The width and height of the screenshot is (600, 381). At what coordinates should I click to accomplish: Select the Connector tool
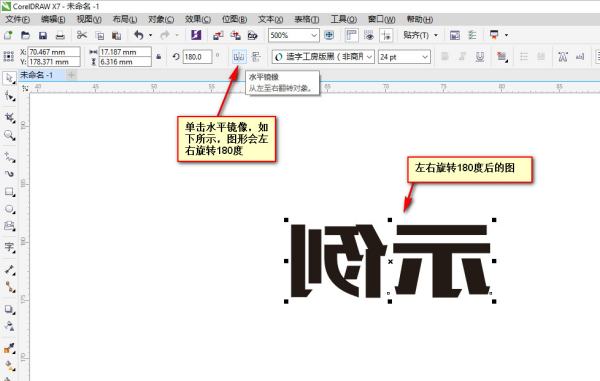tap(9, 287)
